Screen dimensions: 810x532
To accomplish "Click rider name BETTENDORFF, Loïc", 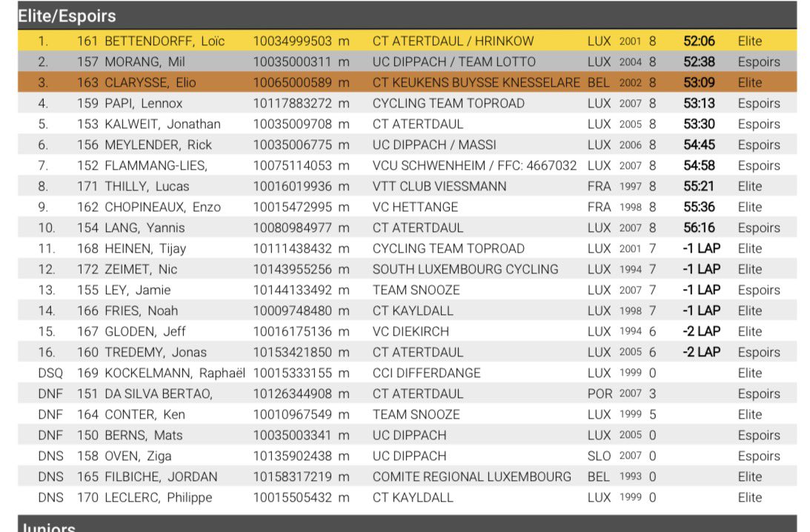I will click(x=165, y=41).
